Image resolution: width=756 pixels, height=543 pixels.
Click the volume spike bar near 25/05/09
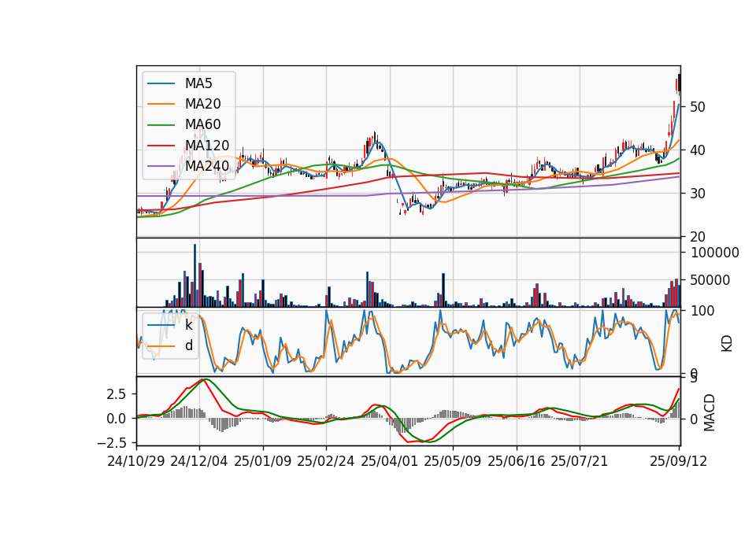pos(443,290)
